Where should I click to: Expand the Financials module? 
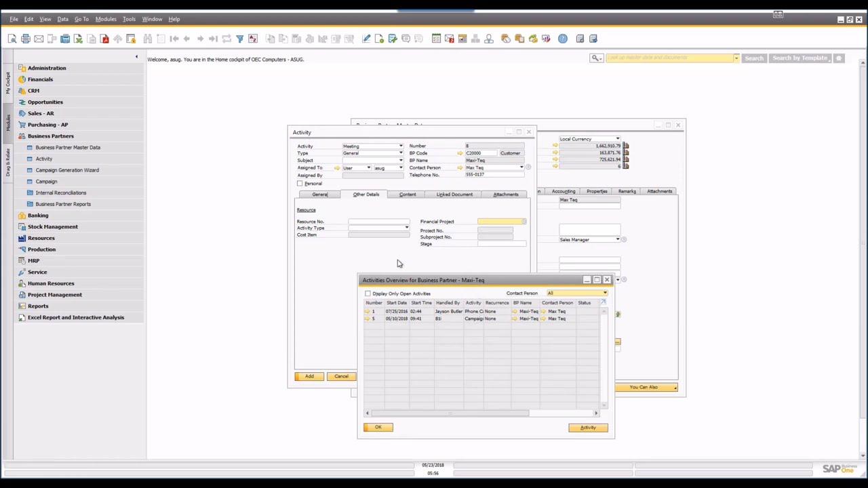[40, 79]
